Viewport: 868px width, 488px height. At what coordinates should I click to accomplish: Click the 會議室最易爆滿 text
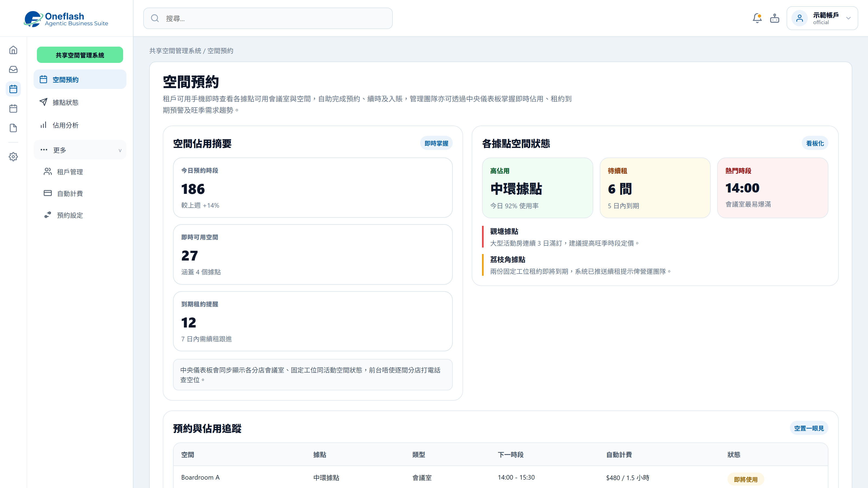coord(748,204)
